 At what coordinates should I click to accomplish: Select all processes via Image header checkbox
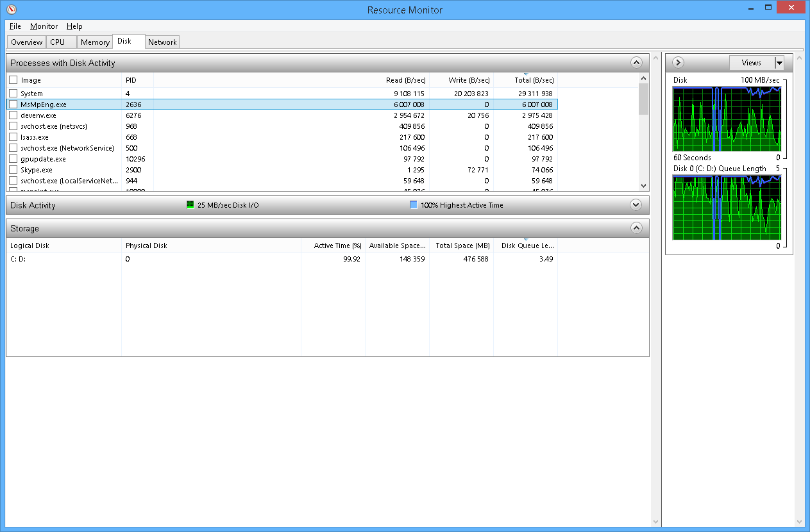[x=13, y=80]
